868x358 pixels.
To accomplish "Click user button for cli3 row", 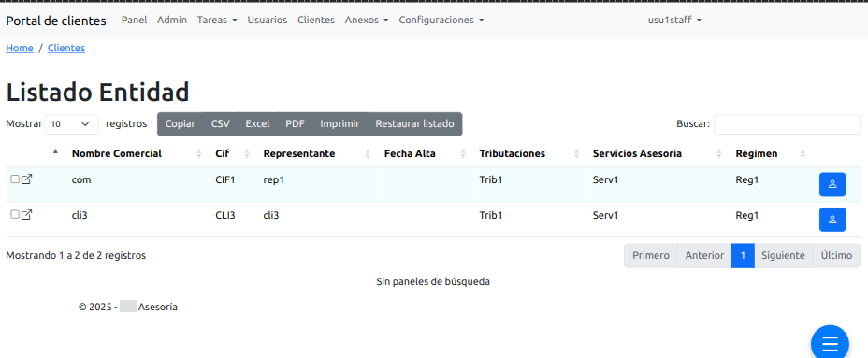I will tap(832, 220).
